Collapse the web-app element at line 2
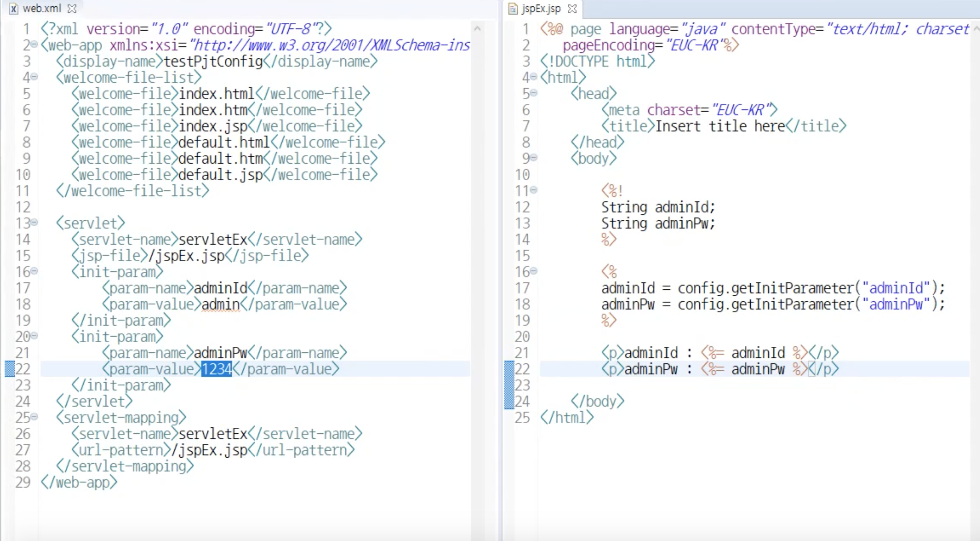This screenshot has width=980, height=541. (x=35, y=44)
